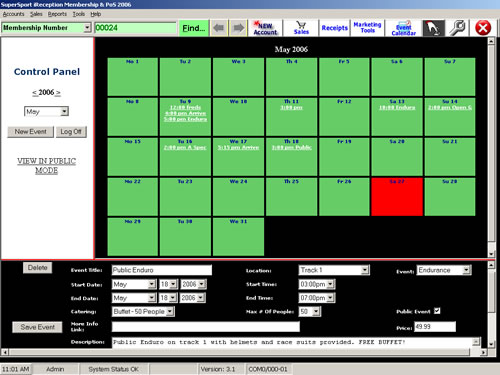Open Marketing Tools in the toolbar
This screenshot has height=375, width=500.
367,28
